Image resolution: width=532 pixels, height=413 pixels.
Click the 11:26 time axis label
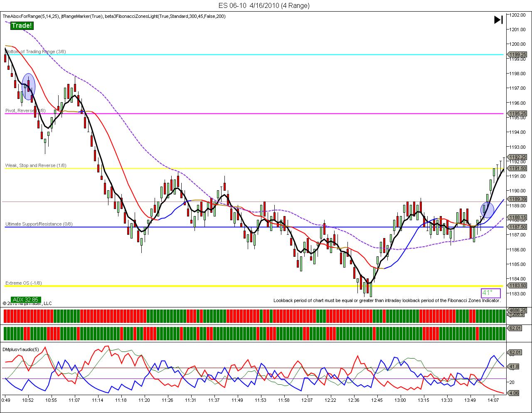click(x=167, y=400)
